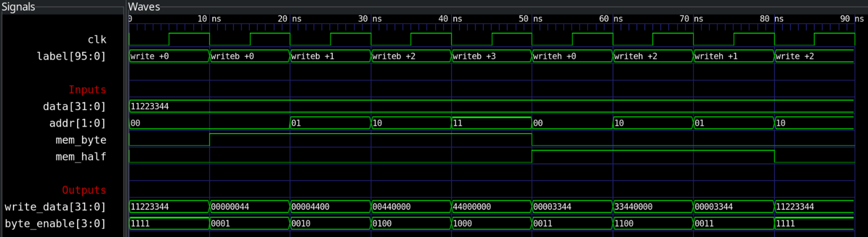Click the addr value 01 under writeh +1
868x237 pixels.
(733, 123)
